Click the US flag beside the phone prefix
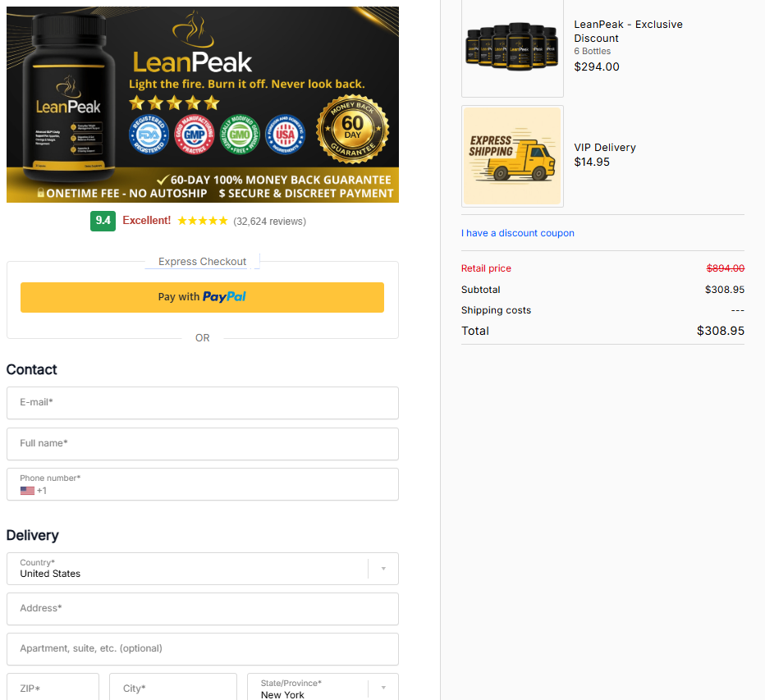Viewport: 765px width, 700px height. click(28, 490)
